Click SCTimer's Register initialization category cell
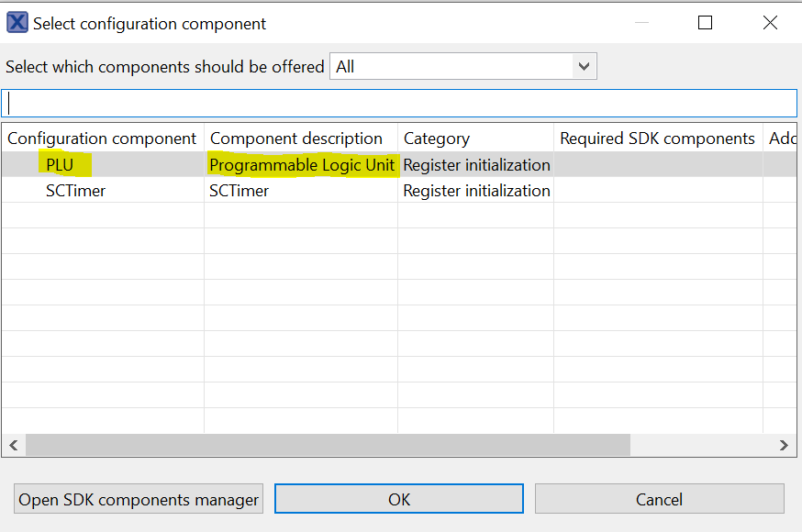Viewport: 802px width, 532px height. [x=476, y=191]
